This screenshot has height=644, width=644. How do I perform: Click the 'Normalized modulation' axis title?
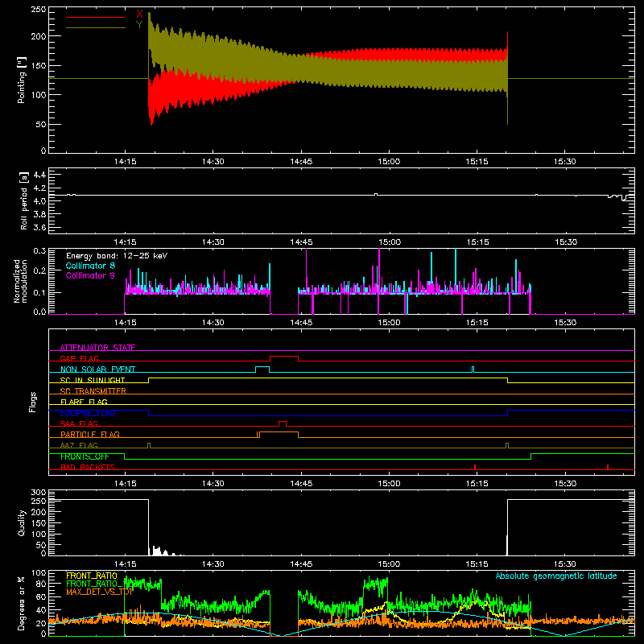(x=20, y=281)
